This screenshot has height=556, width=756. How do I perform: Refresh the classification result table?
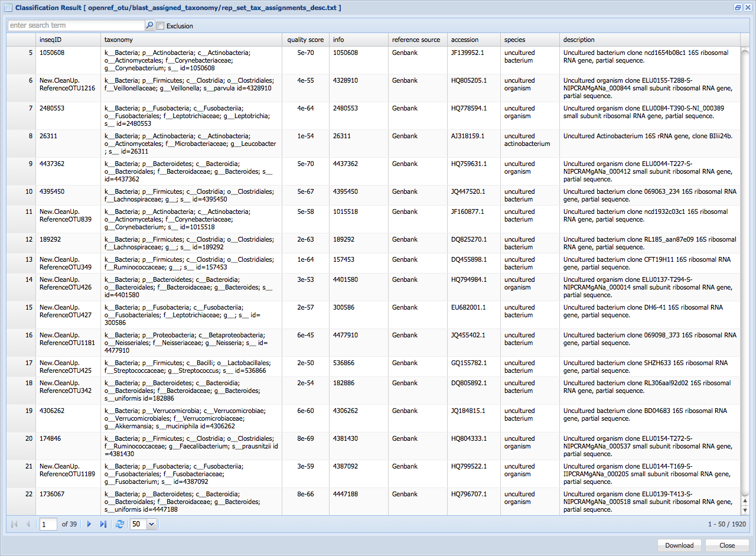[x=120, y=524]
